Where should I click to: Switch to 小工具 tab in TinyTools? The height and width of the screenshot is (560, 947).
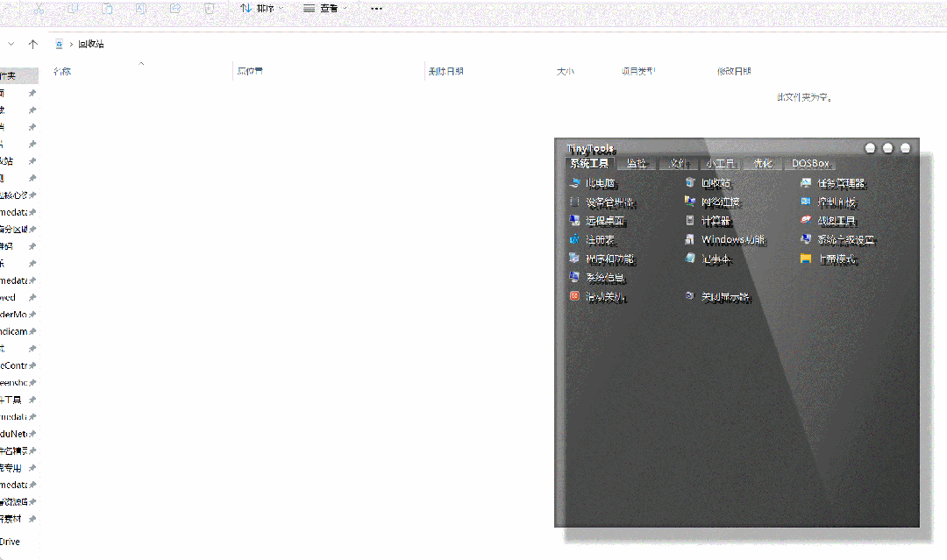721,164
